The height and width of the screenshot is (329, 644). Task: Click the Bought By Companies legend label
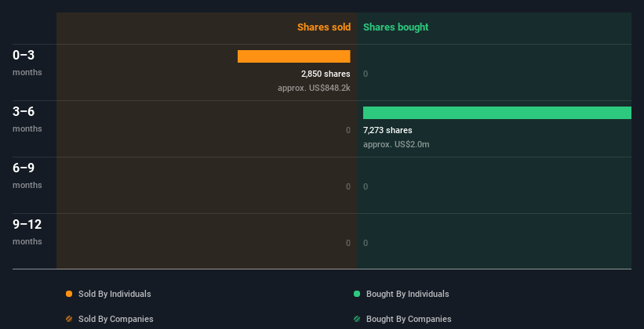tap(409, 319)
